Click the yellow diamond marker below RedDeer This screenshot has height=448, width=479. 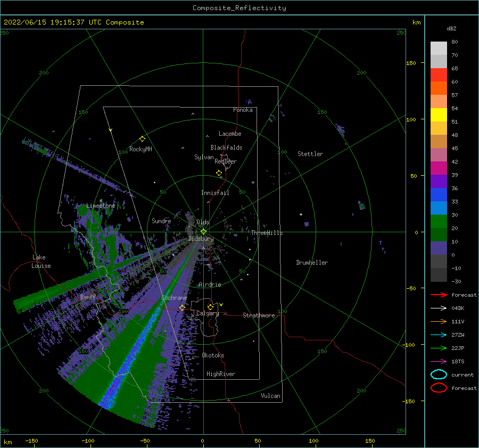pyautogui.click(x=219, y=173)
